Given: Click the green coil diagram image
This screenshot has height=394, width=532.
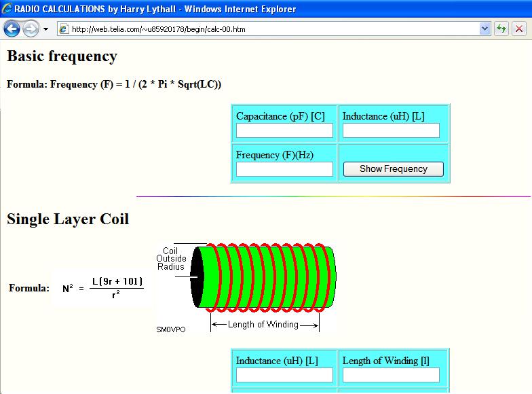Looking at the screenshot, I should 246,288.
